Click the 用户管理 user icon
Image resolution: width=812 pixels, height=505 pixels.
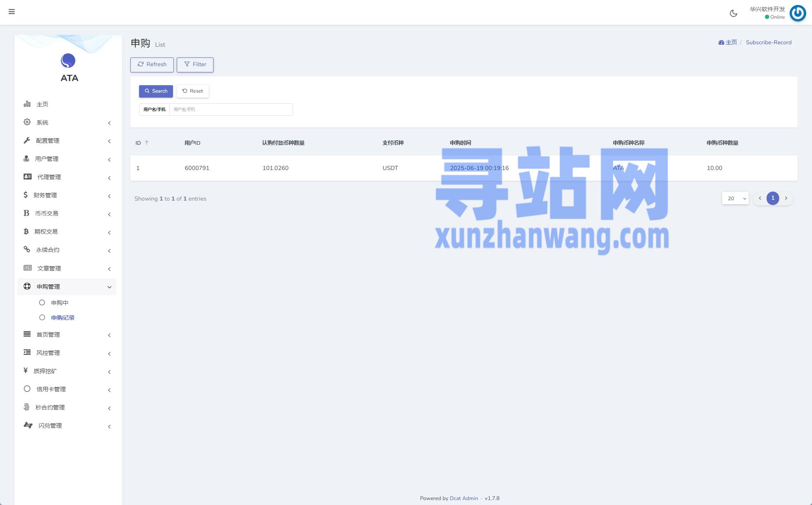click(26, 158)
